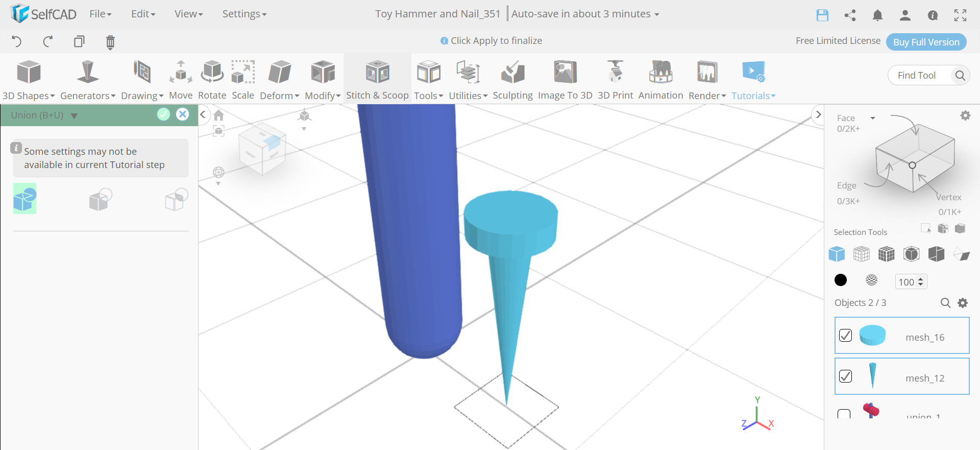Redo the last action

[48, 41]
